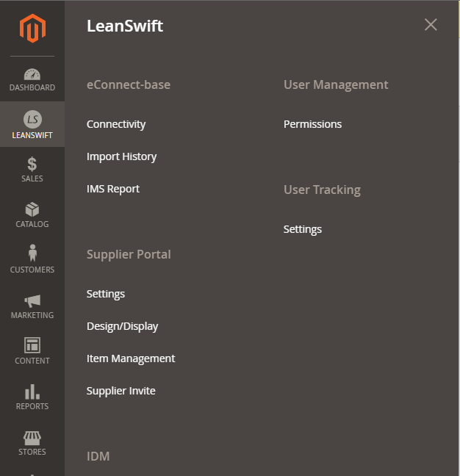
Task: Click the CATALOG menu label
Action: 32,224
